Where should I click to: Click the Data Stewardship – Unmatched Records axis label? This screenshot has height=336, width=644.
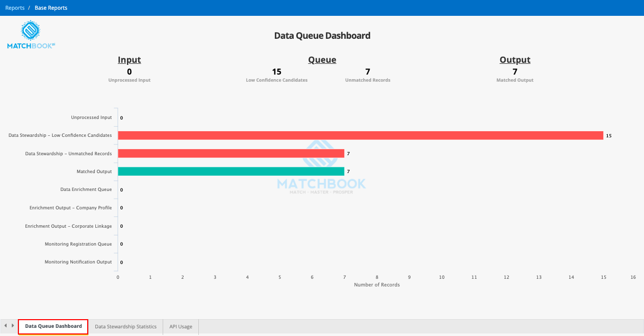[x=68, y=154]
